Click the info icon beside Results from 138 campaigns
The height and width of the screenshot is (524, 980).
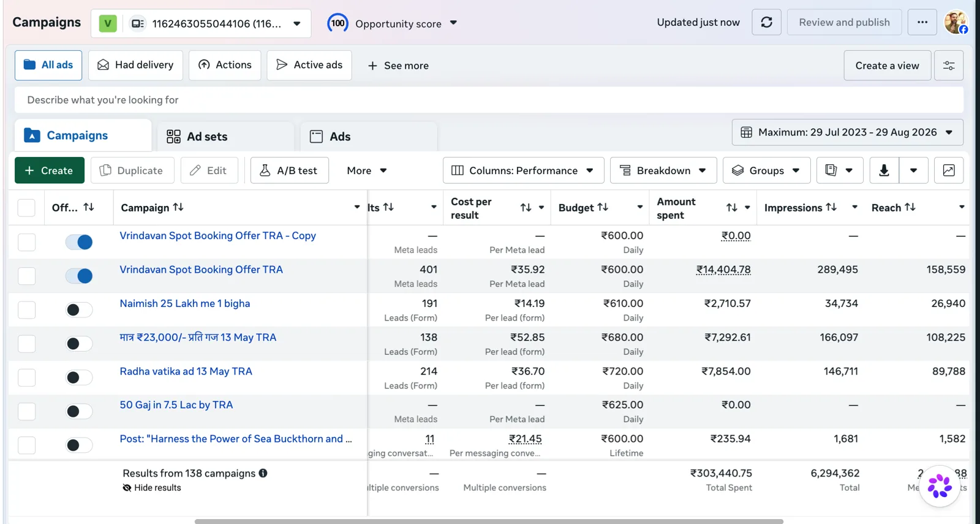pos(263,473)
